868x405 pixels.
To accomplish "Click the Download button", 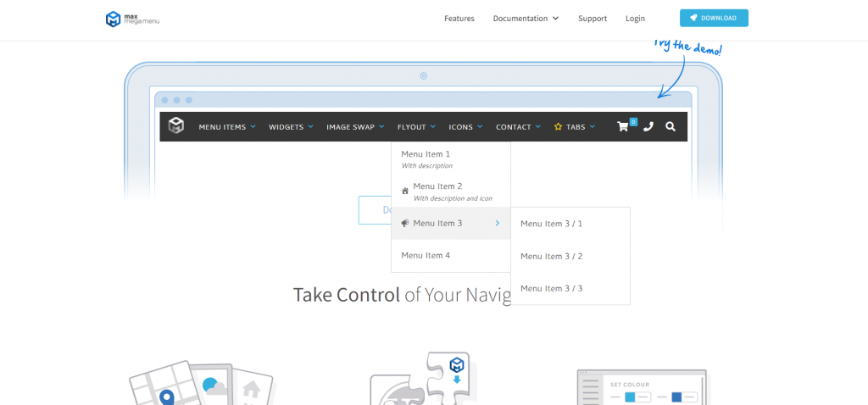I will [714, 18].
